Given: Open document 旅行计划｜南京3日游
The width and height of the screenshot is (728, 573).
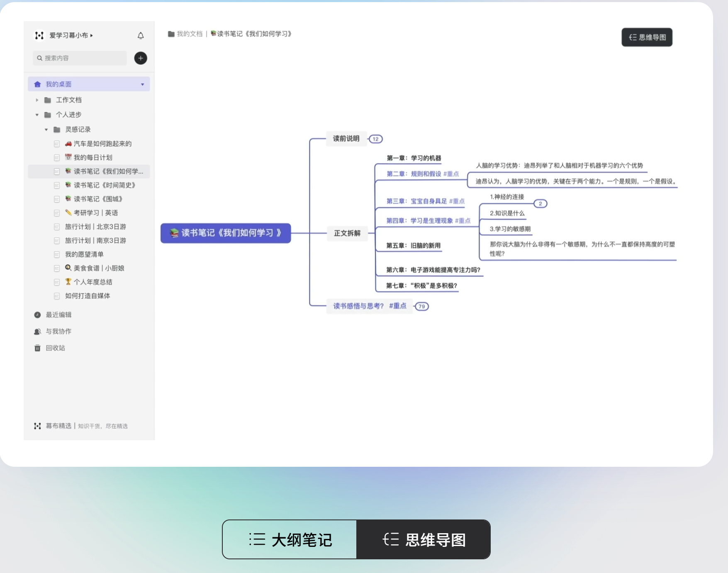Looking at the screenshot, I should click(95, 241).
